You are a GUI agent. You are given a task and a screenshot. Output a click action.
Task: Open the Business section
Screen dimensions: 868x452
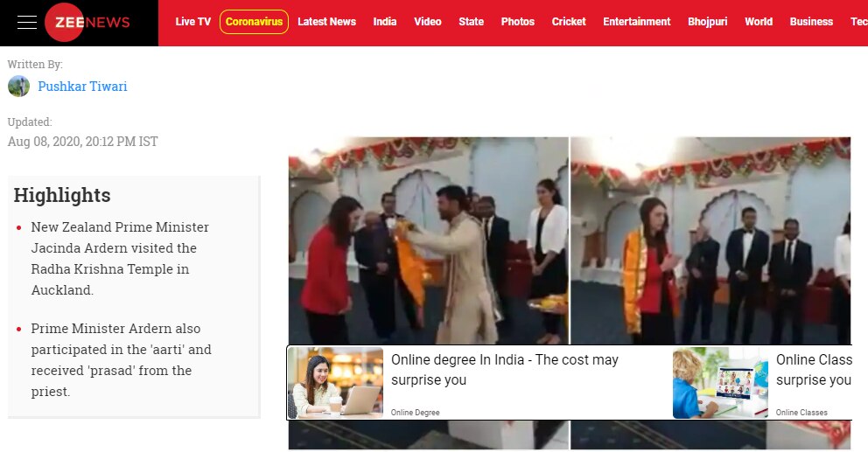click(811, 22)
